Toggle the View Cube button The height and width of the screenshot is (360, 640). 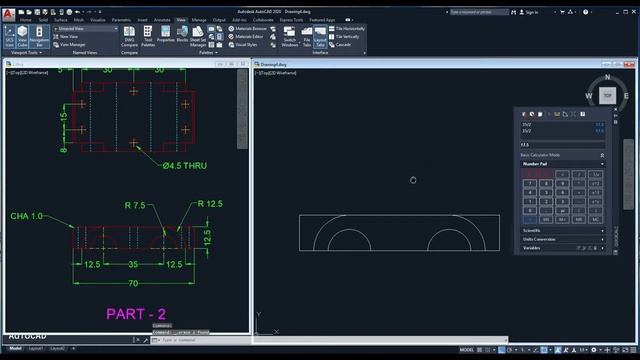(x=22, y=36)
